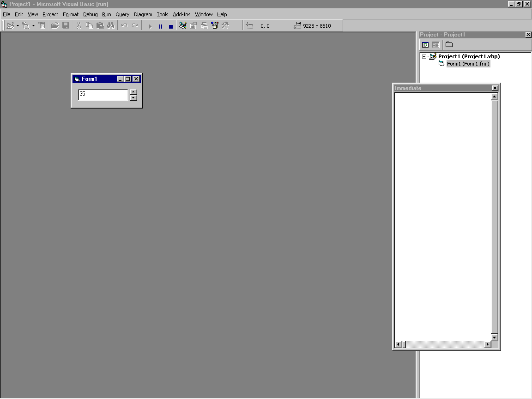Toggle Folders icon in Project panel
This screenshot has width=532, height=399.
[x=449, y=45]
